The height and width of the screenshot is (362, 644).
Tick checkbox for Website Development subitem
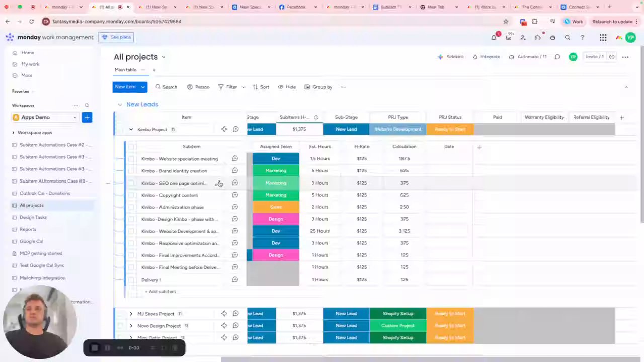[131, 231]
